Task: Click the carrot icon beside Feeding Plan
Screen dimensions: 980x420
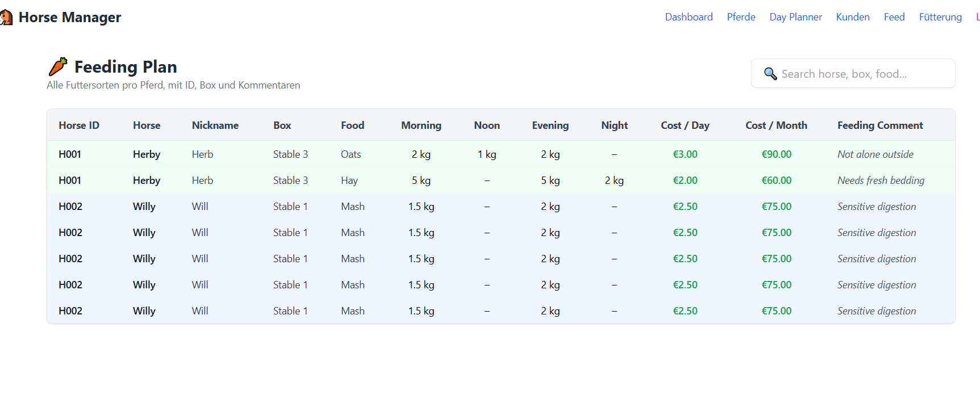Action: coord(58,67)
